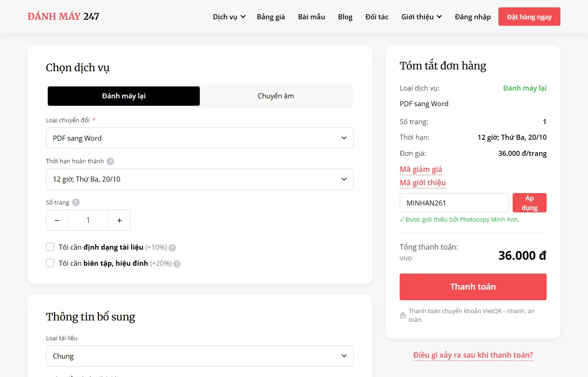Viewport: 588px width, 377px height.
Task: Open the Mã giảm giá link
Action: click(421, 169)
